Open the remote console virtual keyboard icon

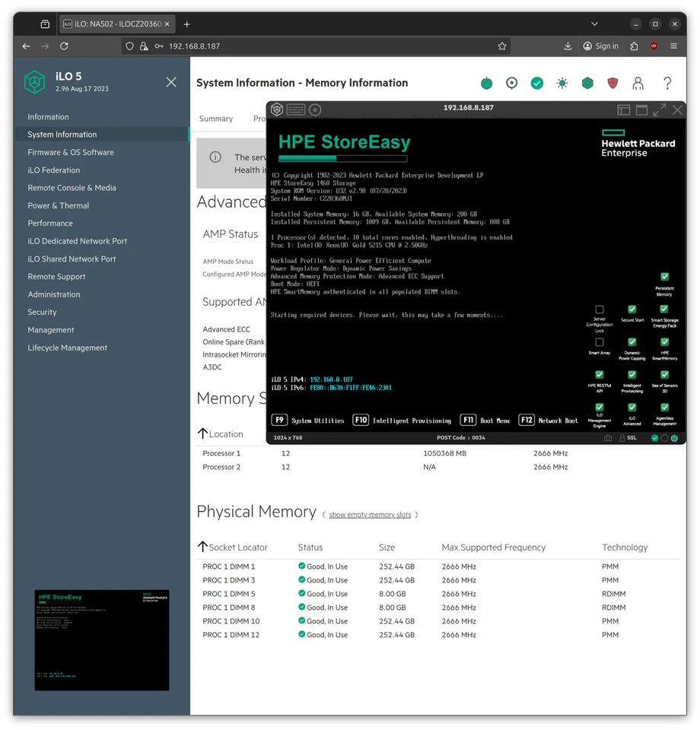pos(296,109)
